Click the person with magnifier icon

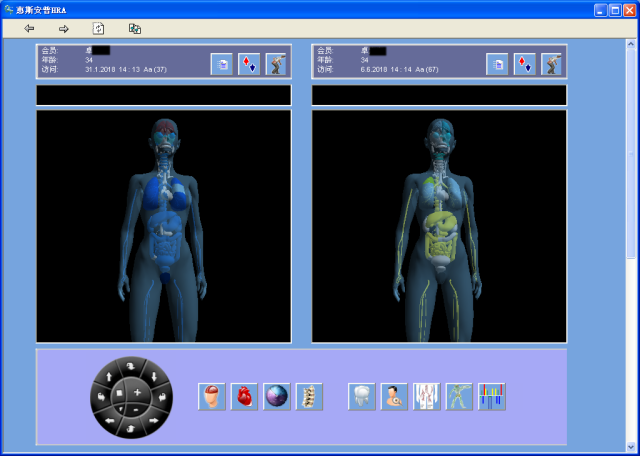point(394,396)
